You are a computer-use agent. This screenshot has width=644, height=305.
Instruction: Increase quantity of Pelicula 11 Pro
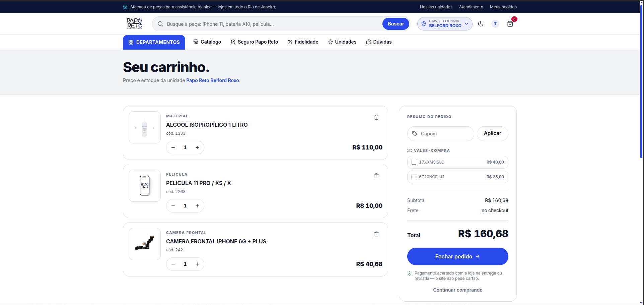[197, 206]
